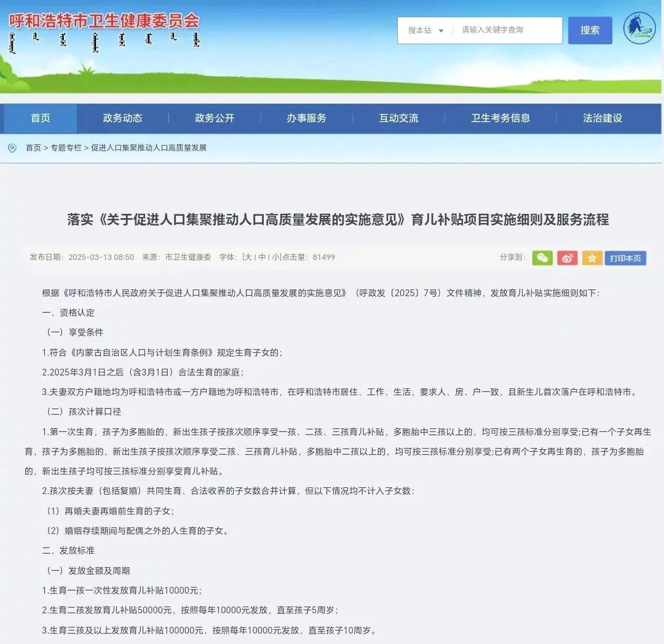The image size is (664, 644).
Task: Click the 专题专栏 breadcrumb link
Action: [x=66, y=148]
